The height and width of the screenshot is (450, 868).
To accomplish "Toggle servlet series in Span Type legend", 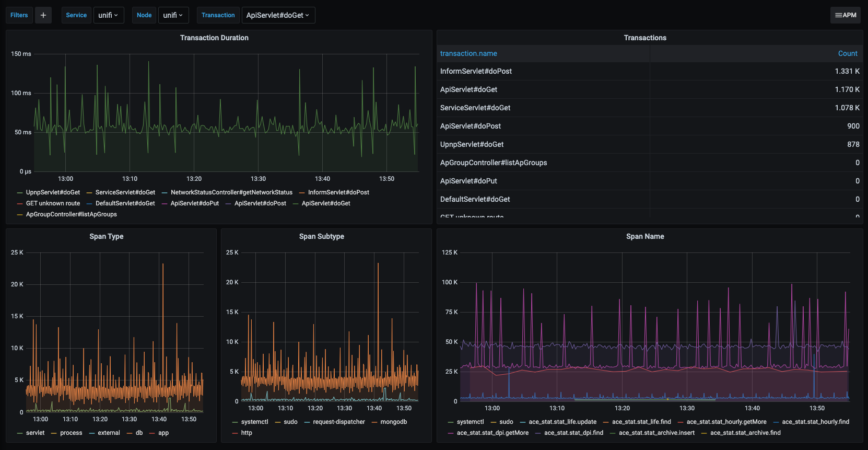I will (36, 433).
